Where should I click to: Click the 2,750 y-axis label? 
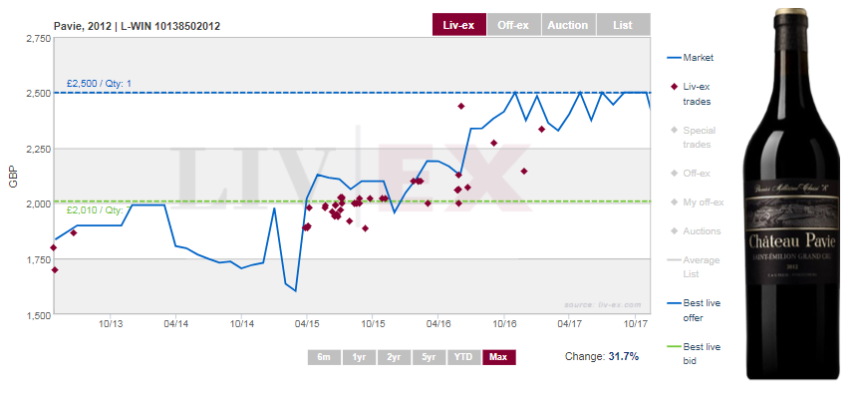coord(39,38)
